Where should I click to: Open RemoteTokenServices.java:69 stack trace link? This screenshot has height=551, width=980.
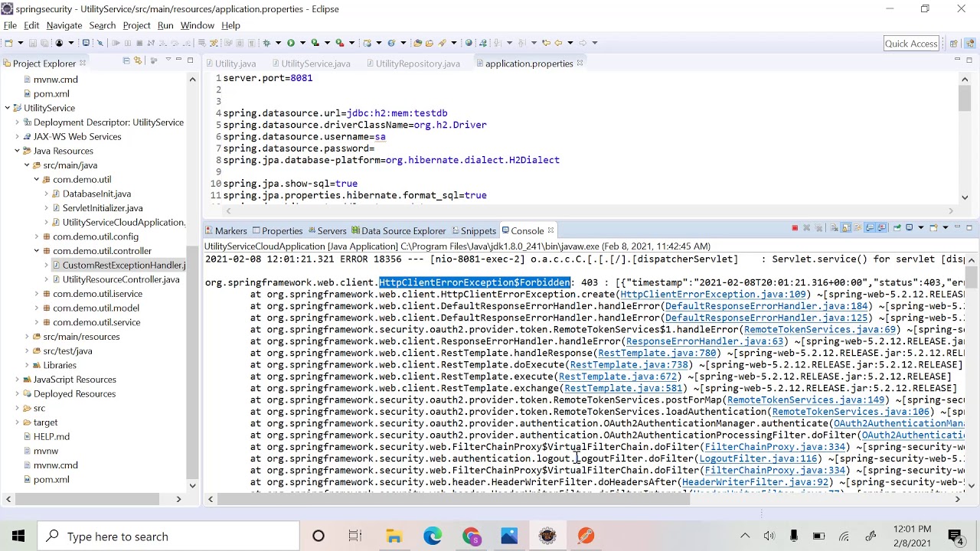pos(820,329)
